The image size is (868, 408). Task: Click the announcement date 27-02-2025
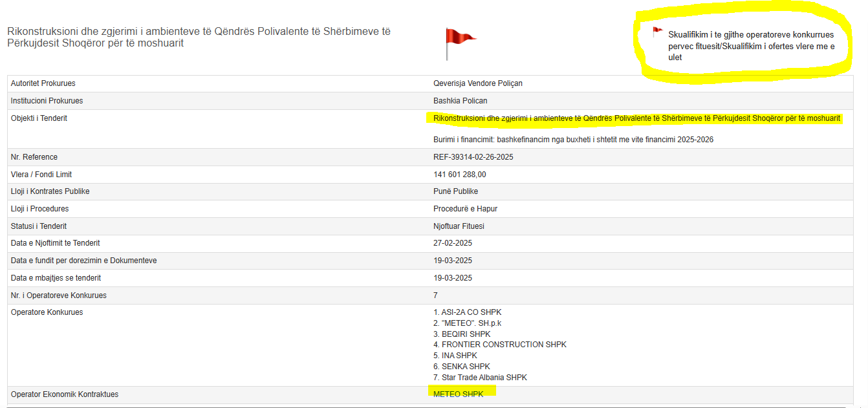[453, 243]
